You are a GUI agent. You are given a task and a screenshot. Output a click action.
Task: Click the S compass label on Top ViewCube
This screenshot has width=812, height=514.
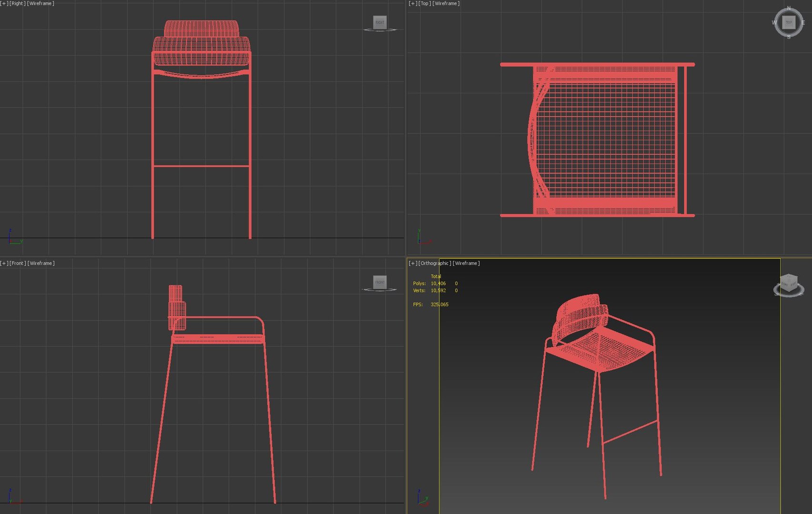point(789,37)
